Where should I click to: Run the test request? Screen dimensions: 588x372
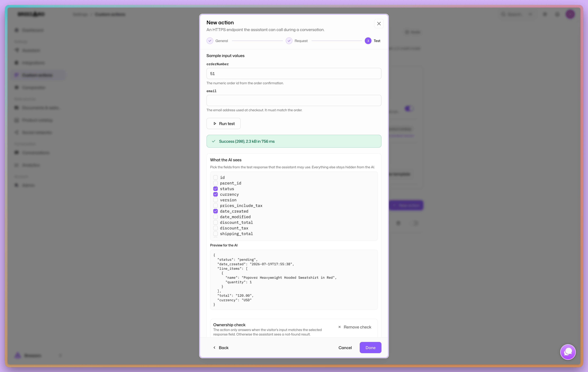[x=223, y=123]
